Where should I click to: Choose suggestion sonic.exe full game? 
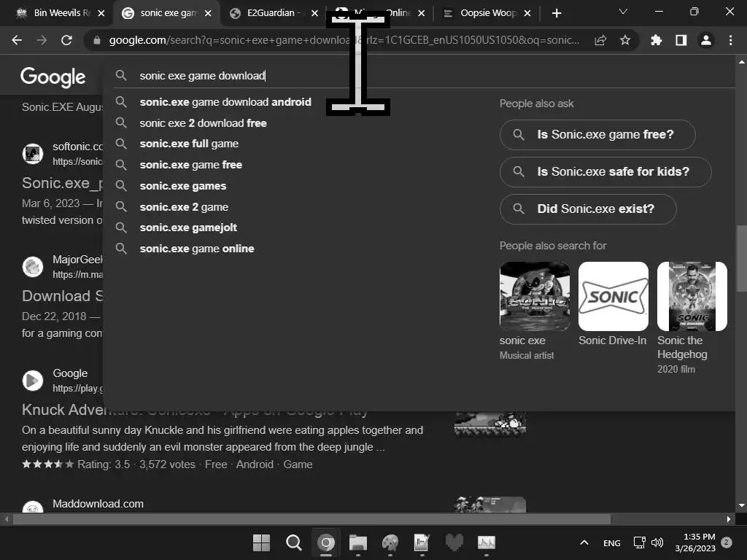click(189, 144)
